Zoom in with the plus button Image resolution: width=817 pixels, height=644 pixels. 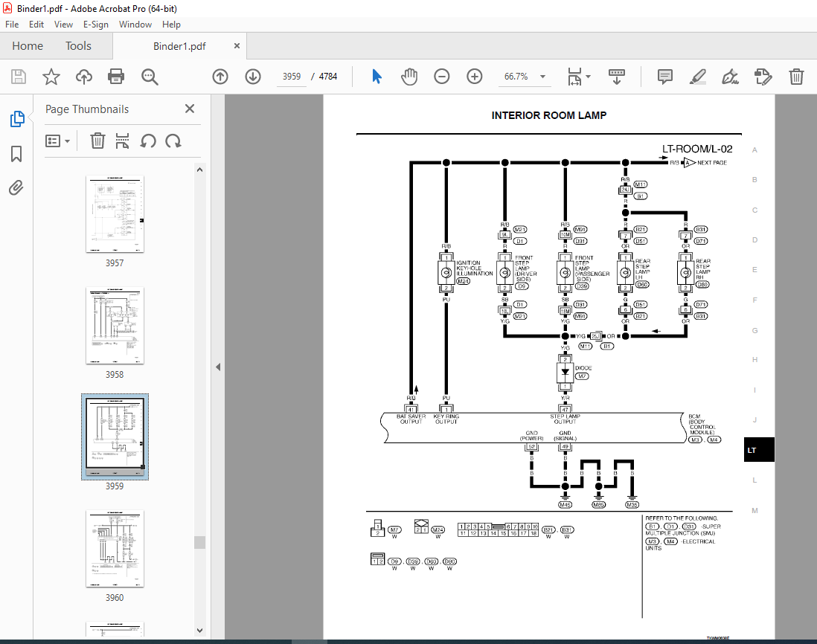pyautogui.click(x=474, y=77)
